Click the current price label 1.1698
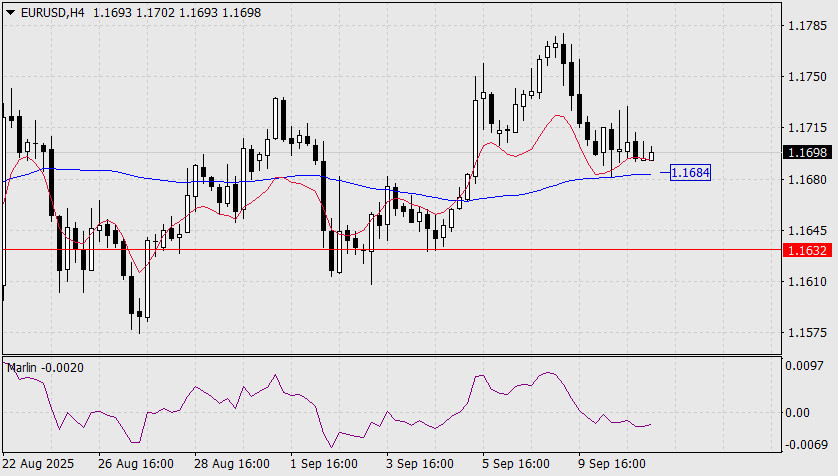The height and width of the screenshot is (476, 838). coord(808,153)
